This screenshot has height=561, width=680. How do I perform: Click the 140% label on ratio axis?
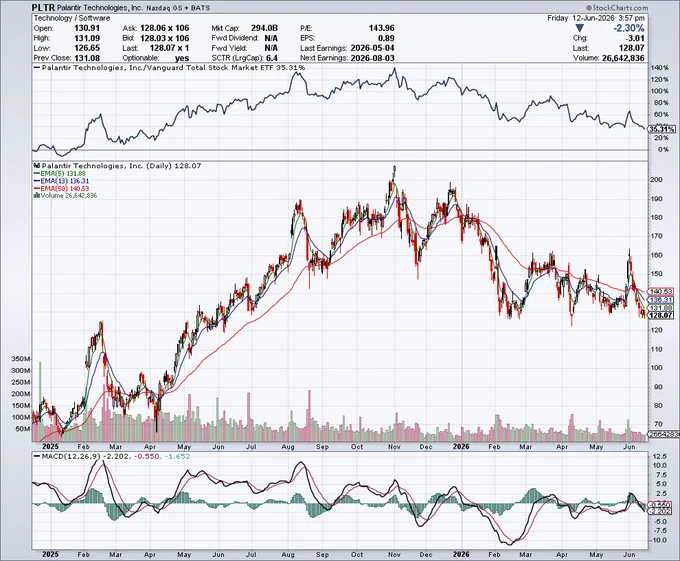[x=660, y=68]
